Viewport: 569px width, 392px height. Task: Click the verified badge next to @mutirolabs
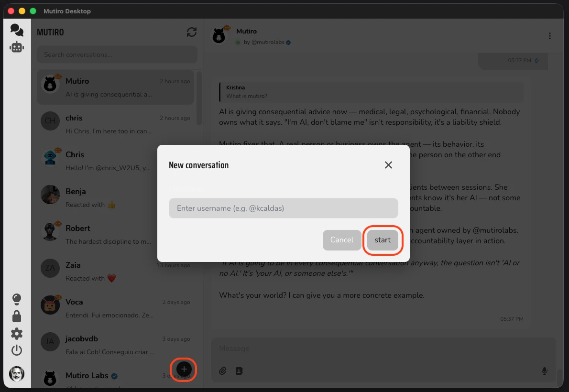point(287,42)
